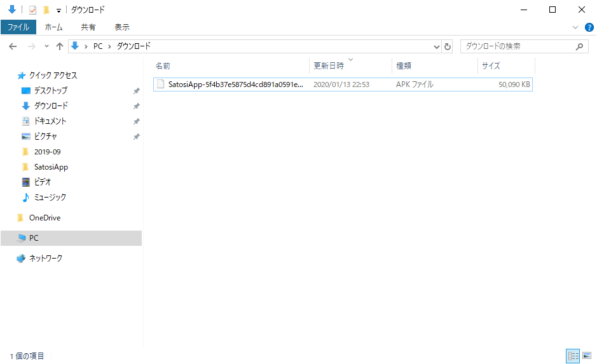Click PC in the address breadcrumb
Screen dimensions: 597x364
tap(98, 46)
